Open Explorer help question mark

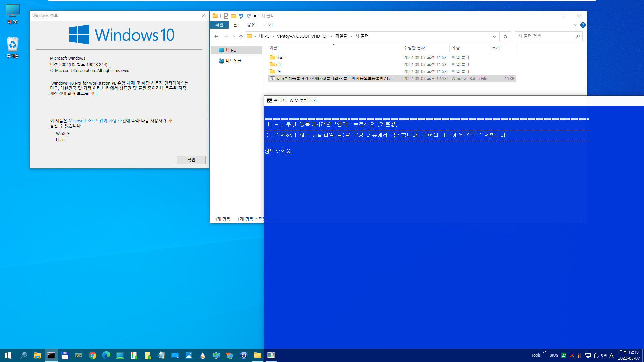[583, 25]
